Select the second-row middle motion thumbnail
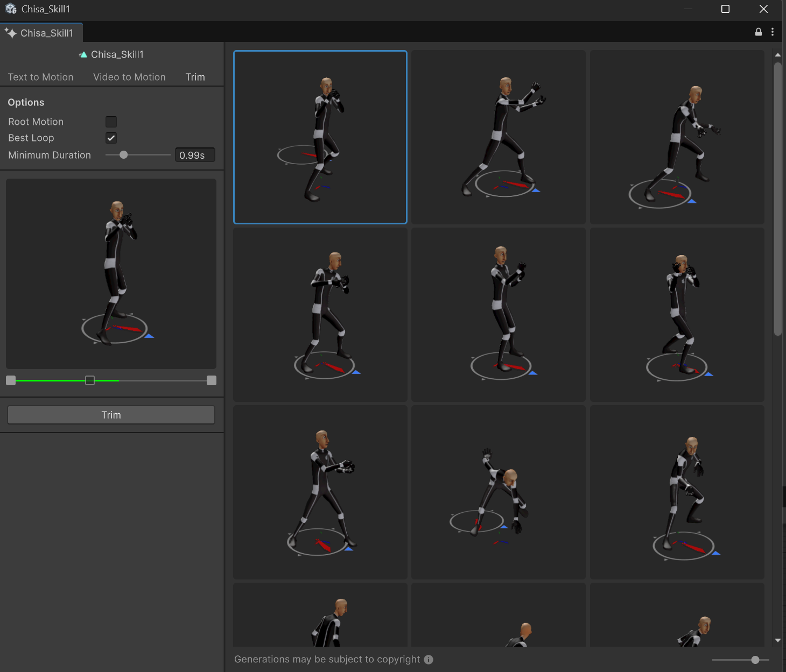 pos(499,315)
